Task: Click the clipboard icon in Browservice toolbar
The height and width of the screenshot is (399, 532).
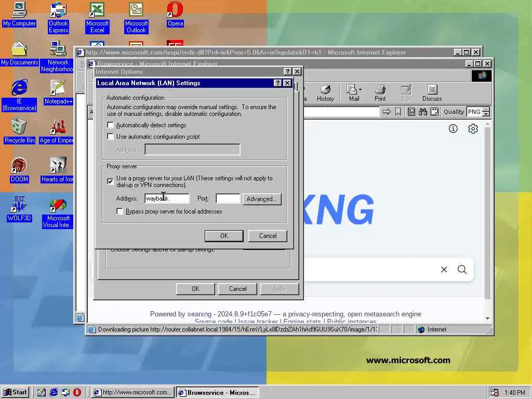Action: [x=434, y=112]
